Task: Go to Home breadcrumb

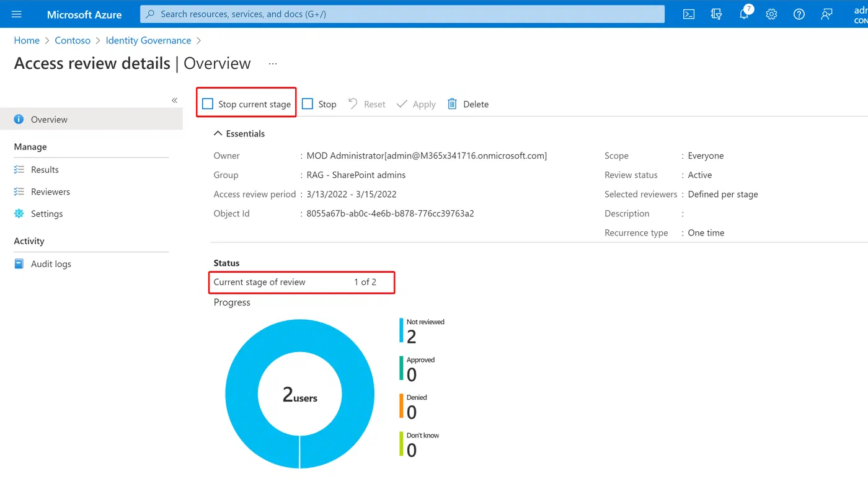Action: click(x=27, y=40)
